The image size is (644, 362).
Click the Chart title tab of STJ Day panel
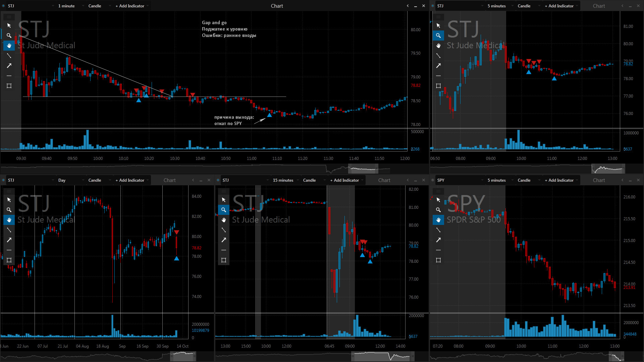coord(169,180)
